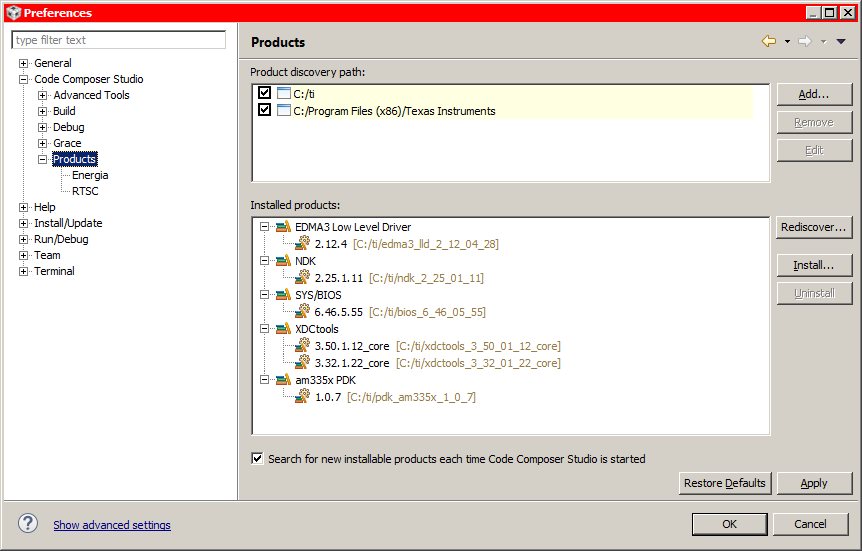Click the Preferences window title icon

(x=14, y=13)
